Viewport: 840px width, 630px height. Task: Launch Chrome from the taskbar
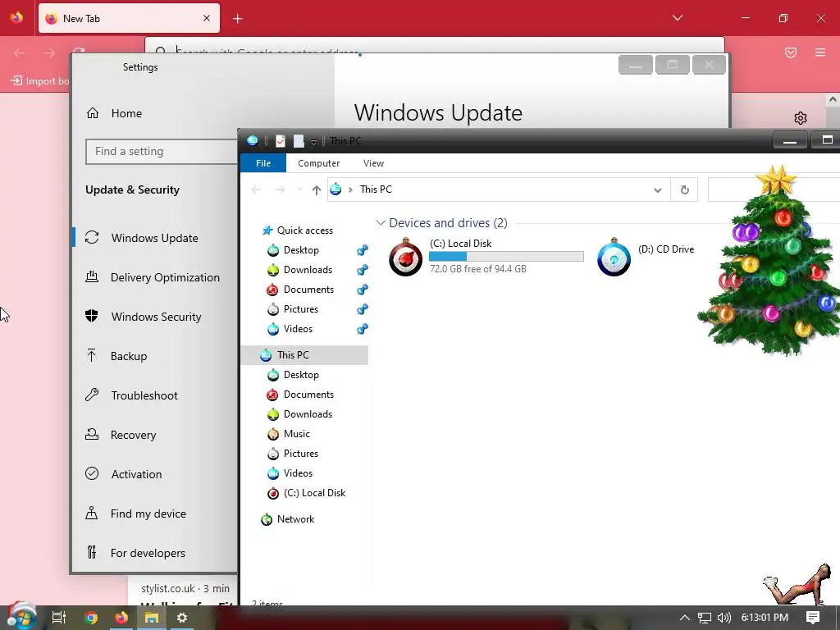(90, 618)
